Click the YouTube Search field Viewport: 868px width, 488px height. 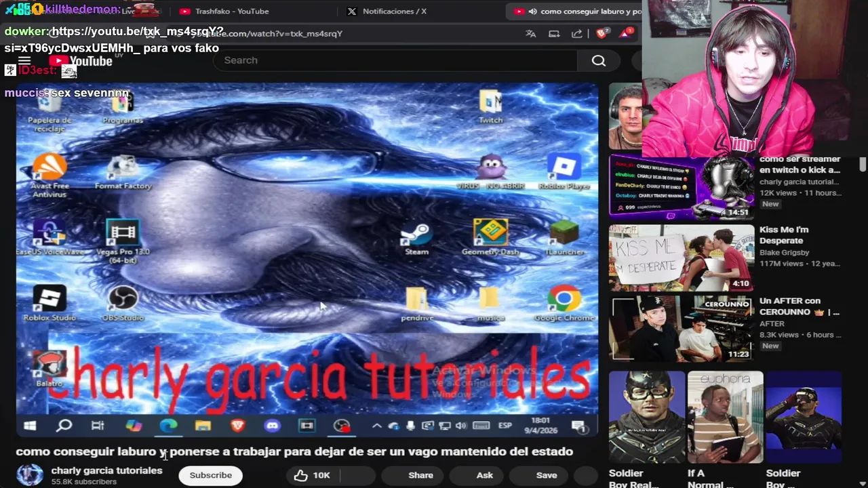(x=395, y=60)
